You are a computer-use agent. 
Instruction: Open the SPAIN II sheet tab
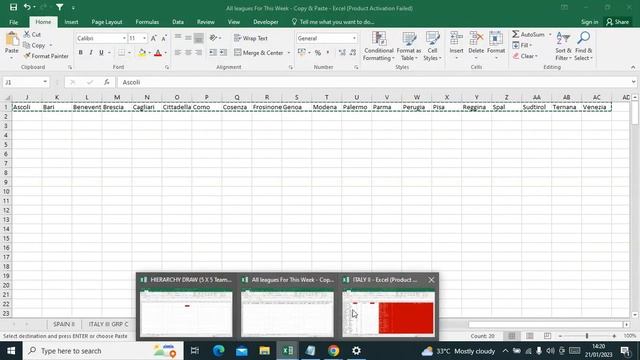point(64,324)
